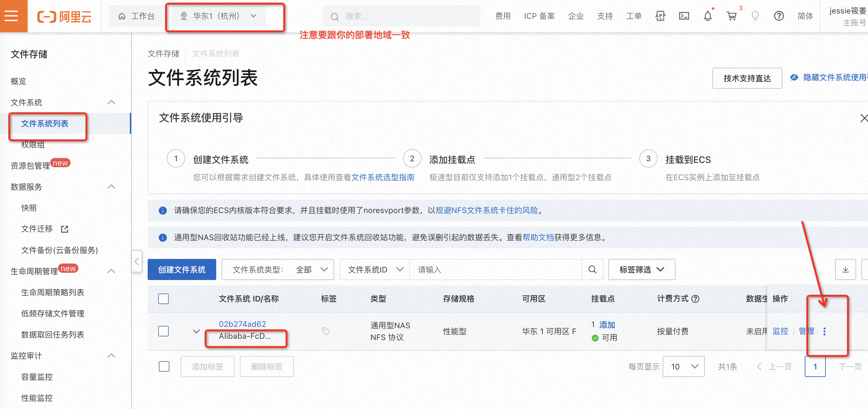Open the hamburger navigation menu
Viewport: 868px width, 409px height.
pyautogui.click(x=12, y=16)
